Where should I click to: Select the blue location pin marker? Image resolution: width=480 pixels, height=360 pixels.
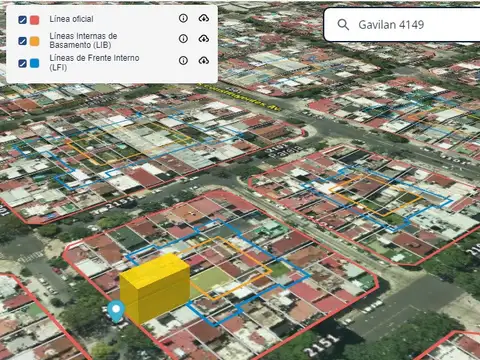(116, 311)
